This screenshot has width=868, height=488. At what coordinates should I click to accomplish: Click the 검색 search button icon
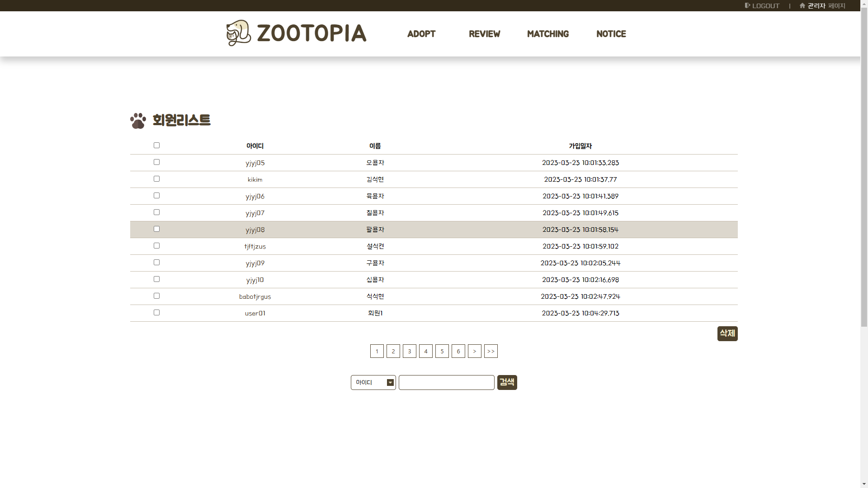[x=507, y=382]
